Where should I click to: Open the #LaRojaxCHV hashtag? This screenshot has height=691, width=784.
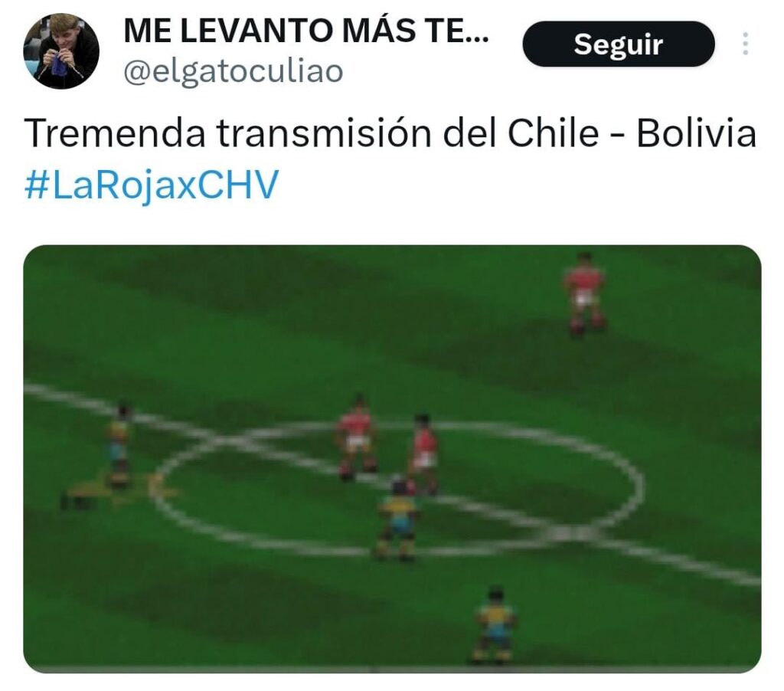click(x=151, y=185)
